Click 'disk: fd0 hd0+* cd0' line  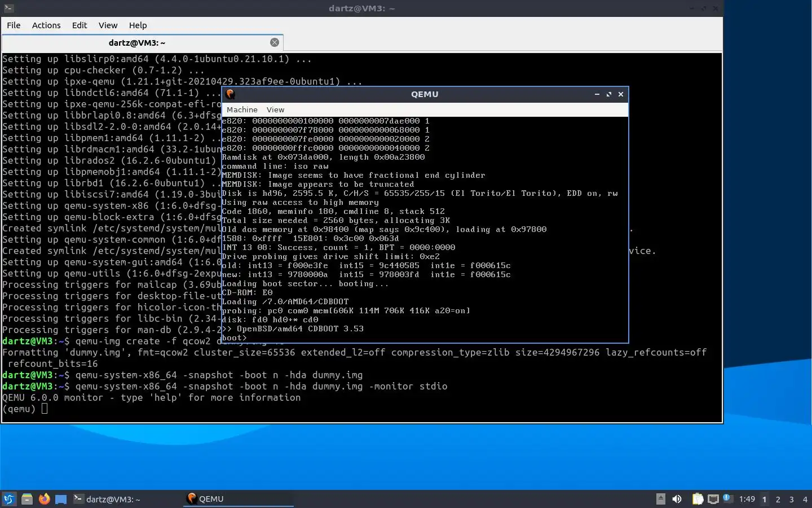tap(270, 319)
